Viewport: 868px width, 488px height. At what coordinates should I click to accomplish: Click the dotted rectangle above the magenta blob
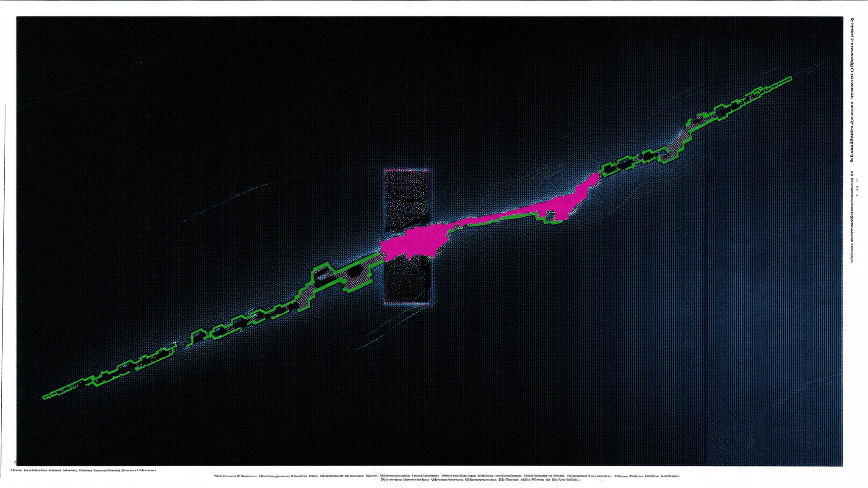407,200
